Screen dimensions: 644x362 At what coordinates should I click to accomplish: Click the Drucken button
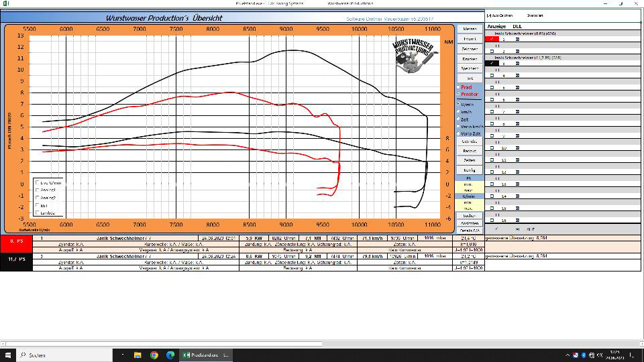[x=470, y=59]
